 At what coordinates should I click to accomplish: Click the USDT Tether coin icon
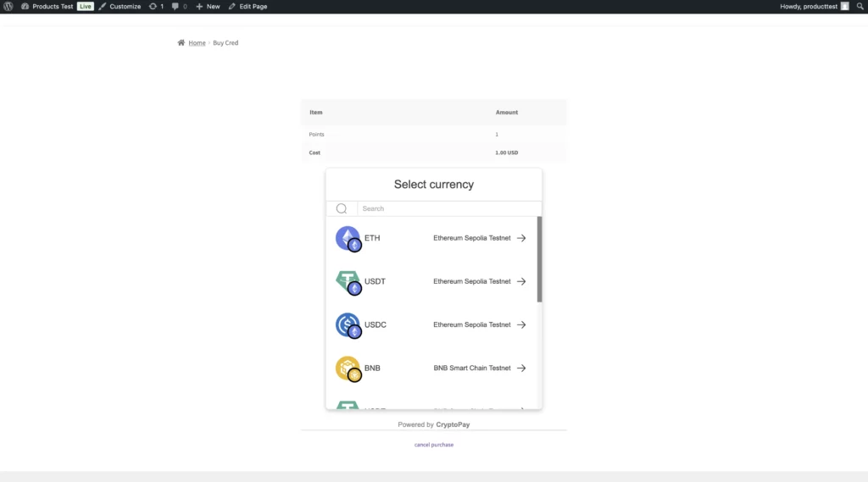coord(348,281)
